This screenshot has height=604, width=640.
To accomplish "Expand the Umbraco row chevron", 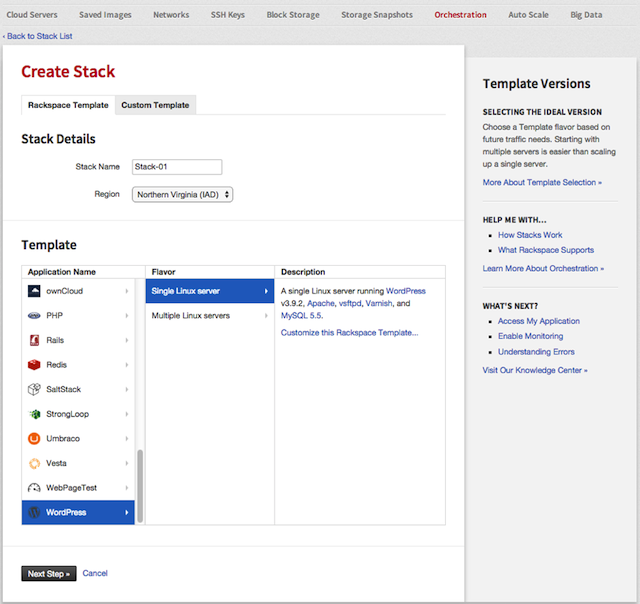I will [127, 438].
